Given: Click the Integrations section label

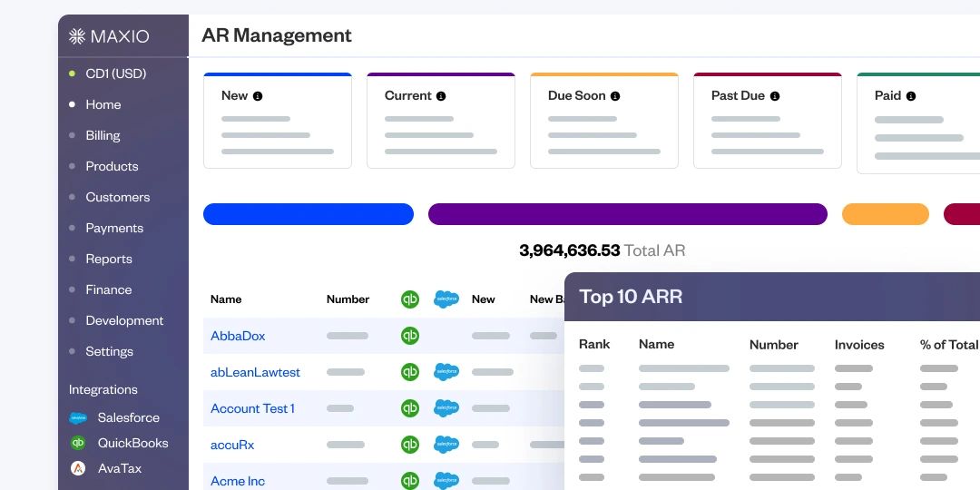Looking at the screenshot, I should click(103, 389).
